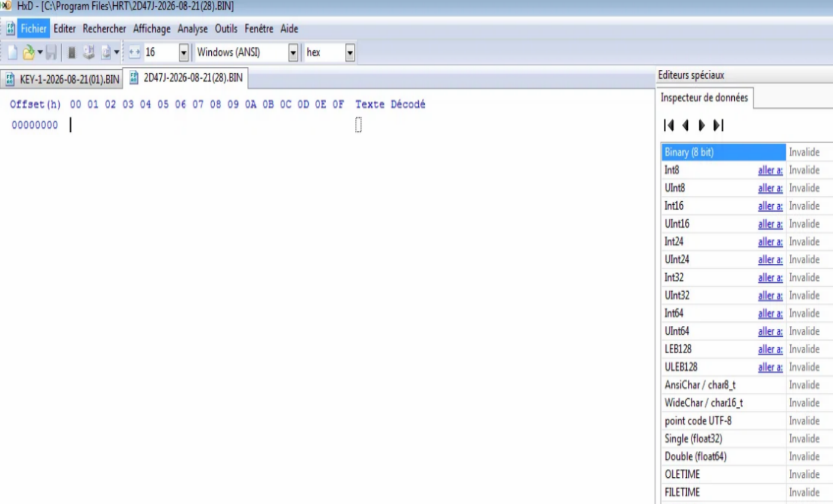Open the hex offset base dropdown

350,53
